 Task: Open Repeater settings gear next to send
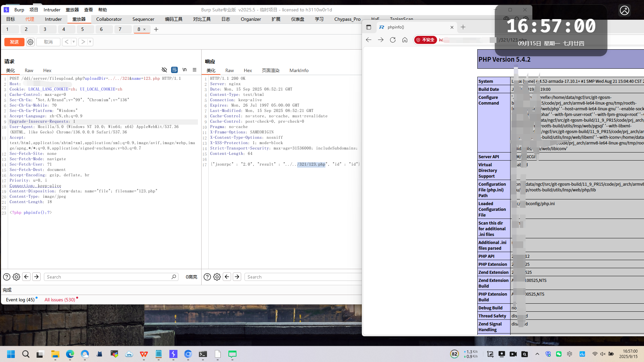(30, 42)
